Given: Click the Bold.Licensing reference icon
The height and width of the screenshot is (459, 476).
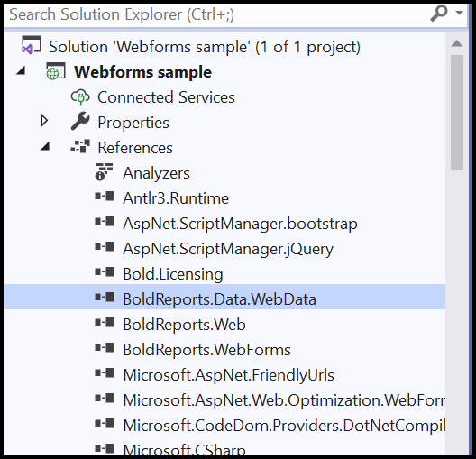Looking at the screenshot, I should [105, 272].
